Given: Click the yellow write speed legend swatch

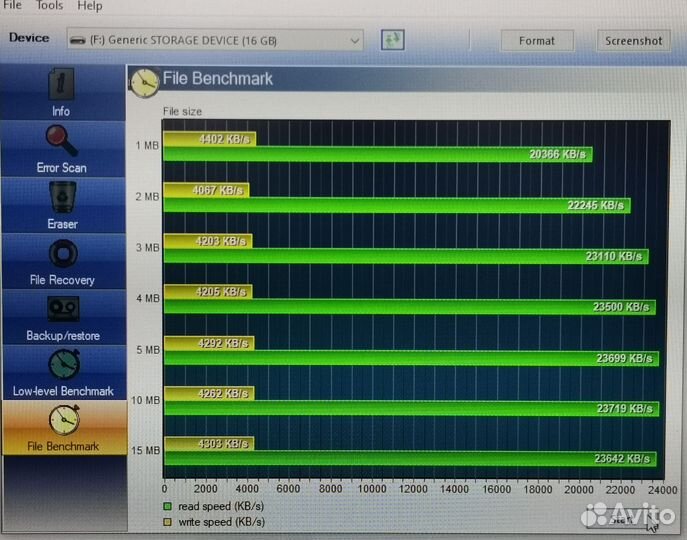Looking at the screenshot, I should 169,521.
